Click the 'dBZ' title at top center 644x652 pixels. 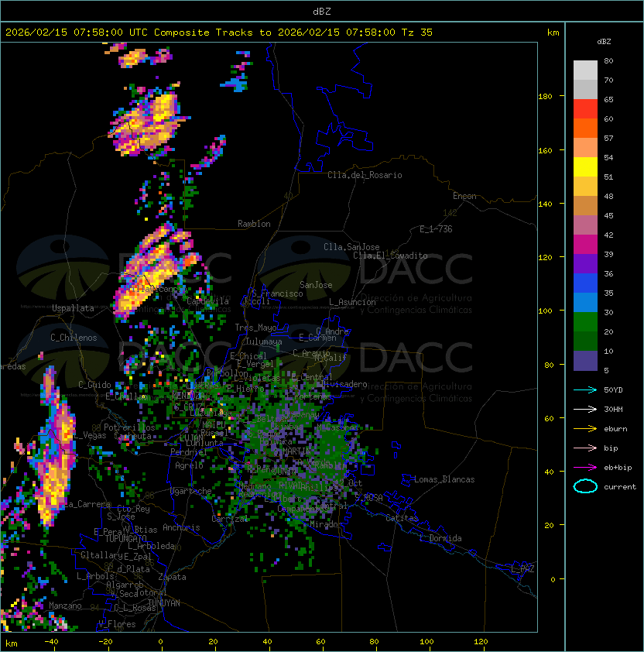pyautogui.click(x=322, y=12)
